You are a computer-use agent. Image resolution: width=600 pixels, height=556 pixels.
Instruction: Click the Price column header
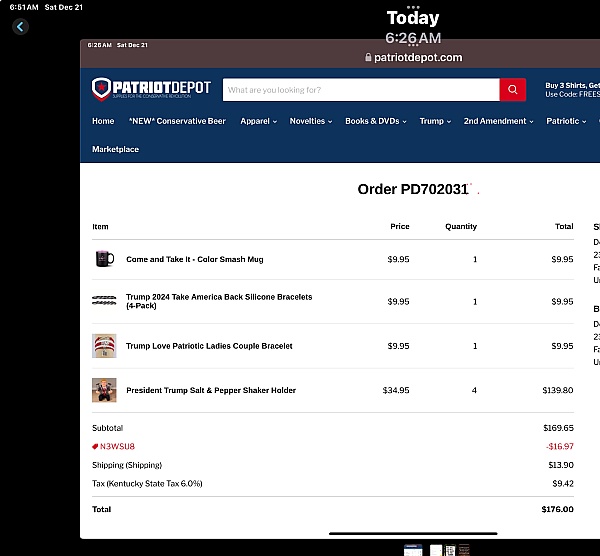click(400, 226)
